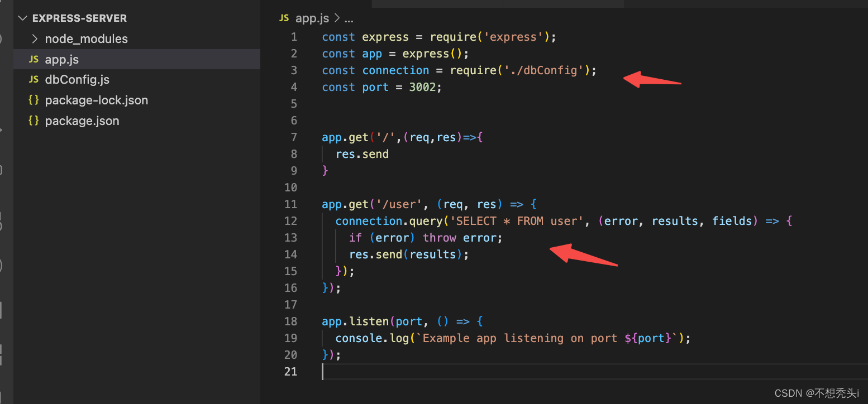The width and height of the screenshot is (868, 404).
Task: Click the JS icon beside app.js in explorer
Action: click(34, 59)
